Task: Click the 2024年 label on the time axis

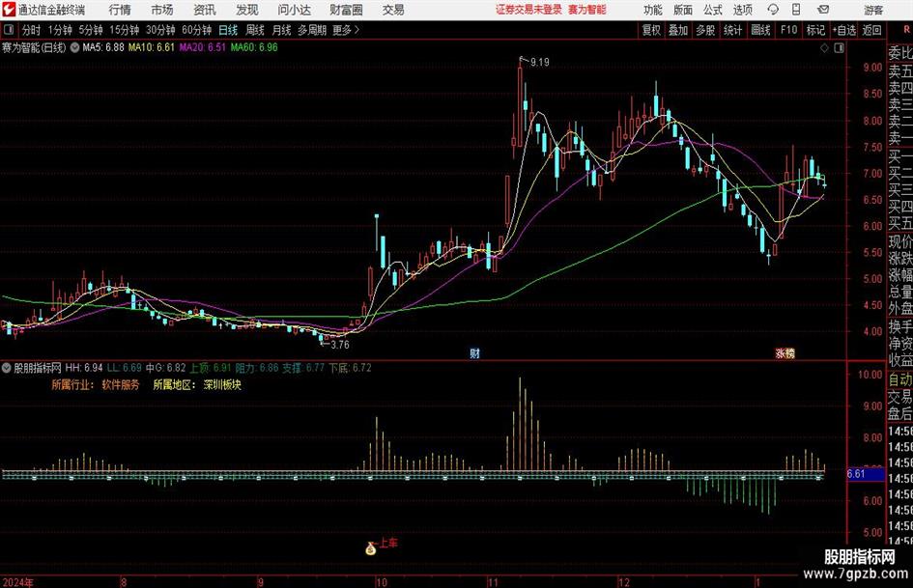Action: pos(18,582)
